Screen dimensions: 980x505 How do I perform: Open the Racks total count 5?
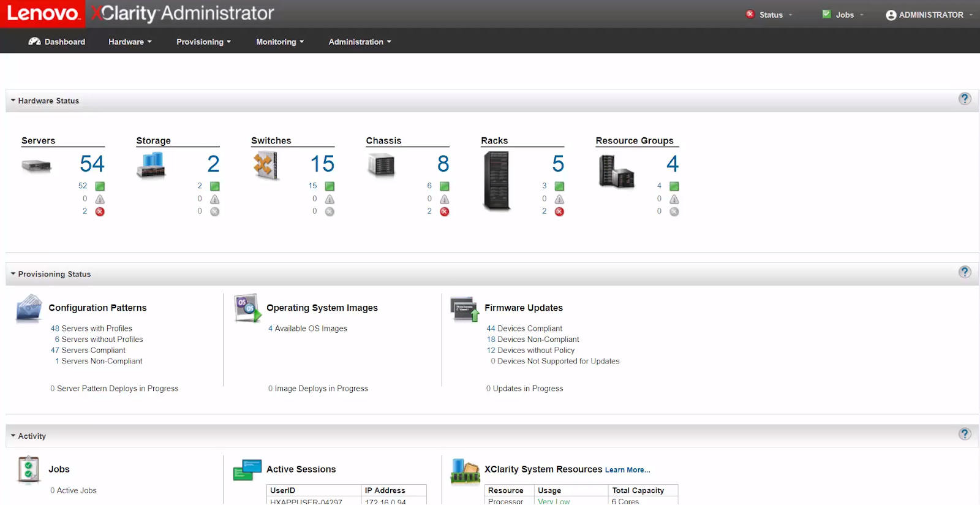click(558, 164)
